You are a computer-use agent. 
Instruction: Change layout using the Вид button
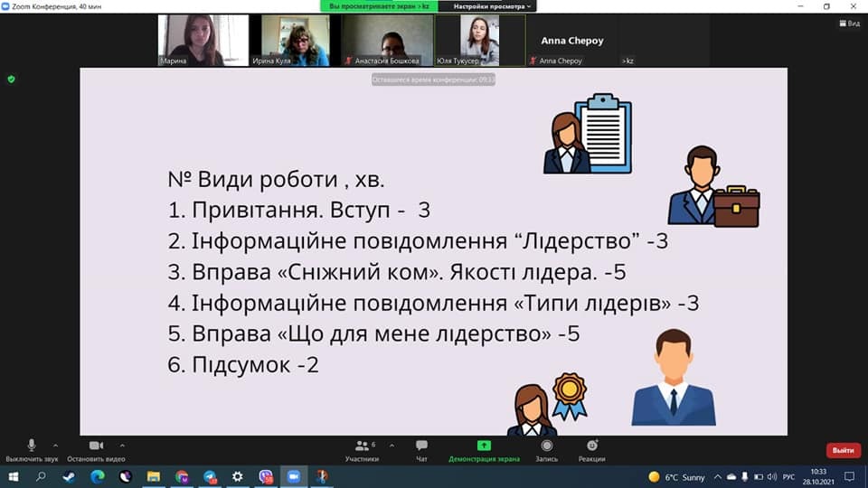tap(848, 23)
